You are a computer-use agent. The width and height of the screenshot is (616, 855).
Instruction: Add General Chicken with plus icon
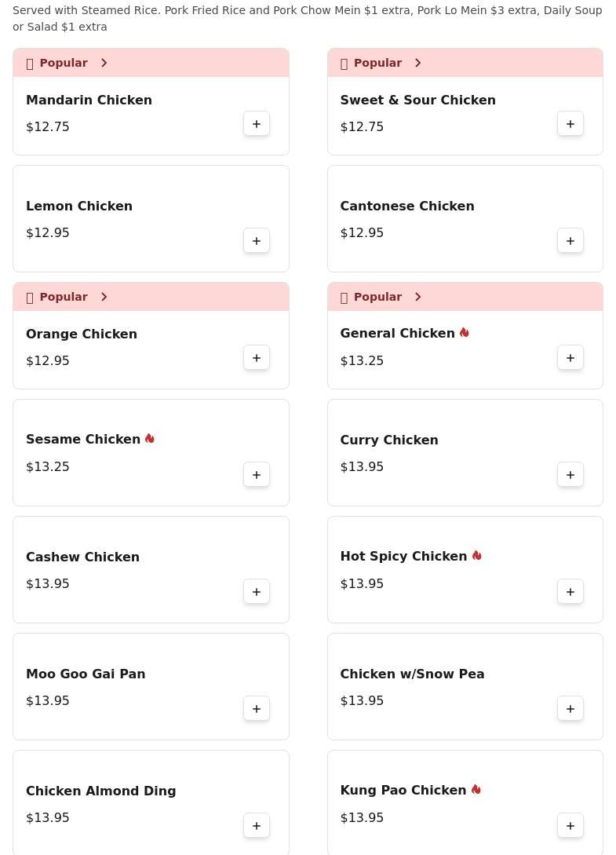570,358
